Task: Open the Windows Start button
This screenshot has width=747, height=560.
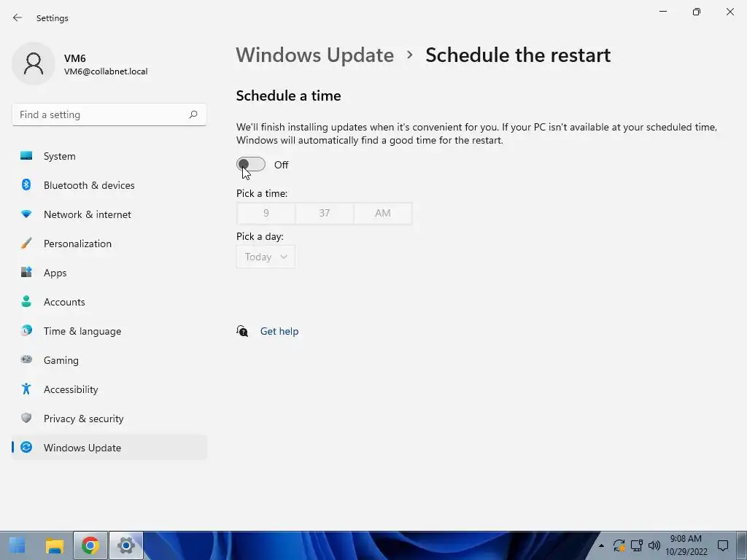Action: click(x=18, y=545)
